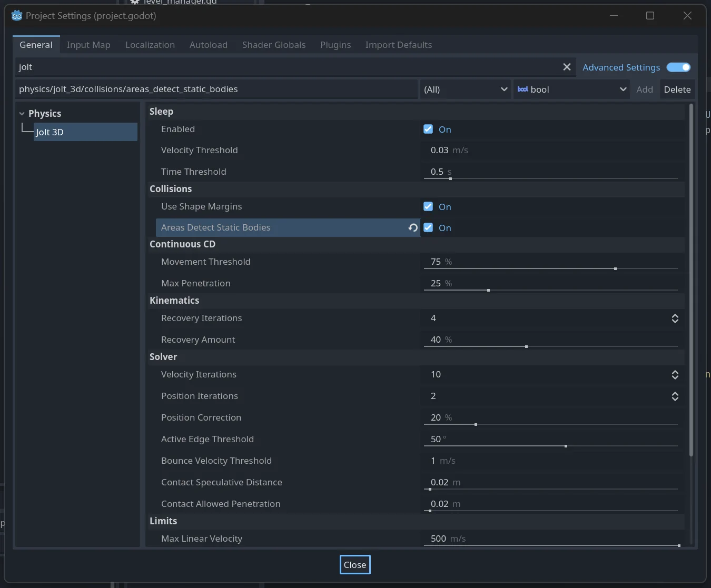
Task: Click the bool type icon in the type selector
Action: point(522,89)
